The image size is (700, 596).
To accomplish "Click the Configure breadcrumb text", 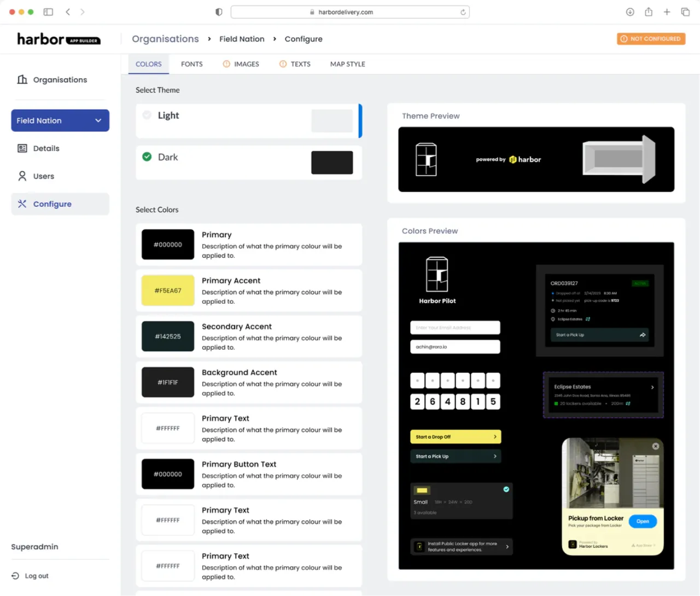I will [304, 39].
